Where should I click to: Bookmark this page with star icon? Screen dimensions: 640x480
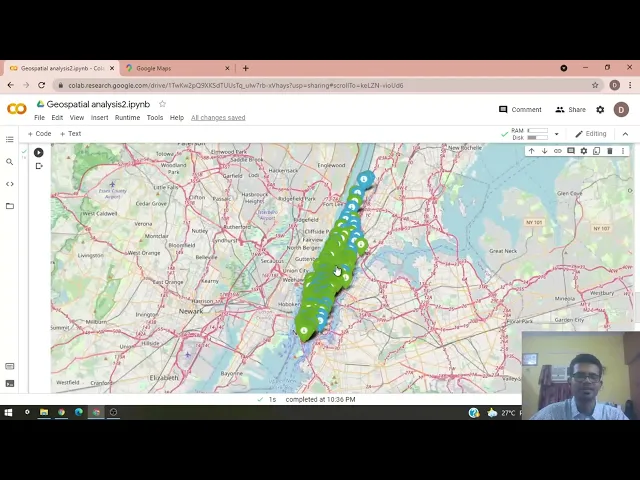(595, 85)
